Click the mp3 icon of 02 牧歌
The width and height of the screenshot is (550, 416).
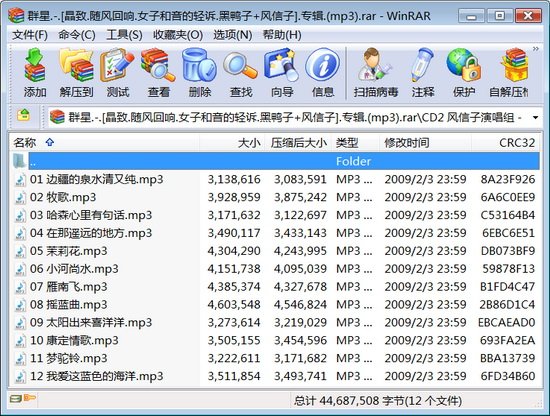tap(20, 197)
